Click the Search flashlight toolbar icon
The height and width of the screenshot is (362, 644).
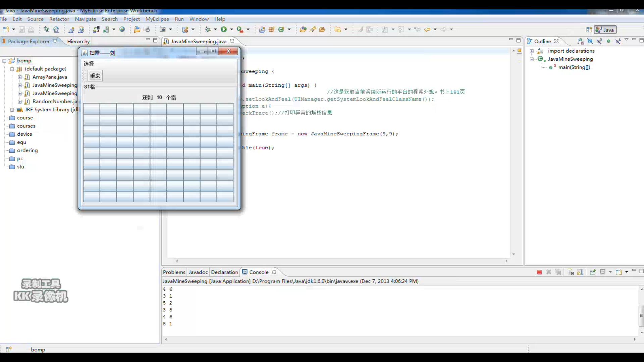(x=313, y=29)
